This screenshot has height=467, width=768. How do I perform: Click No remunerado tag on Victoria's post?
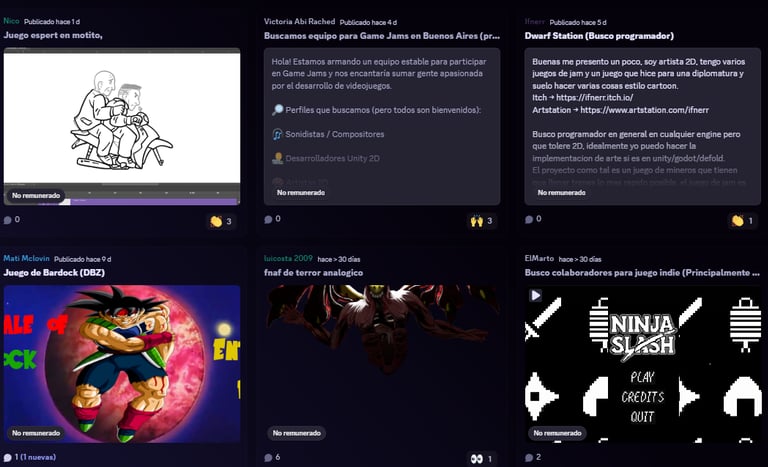301,193
